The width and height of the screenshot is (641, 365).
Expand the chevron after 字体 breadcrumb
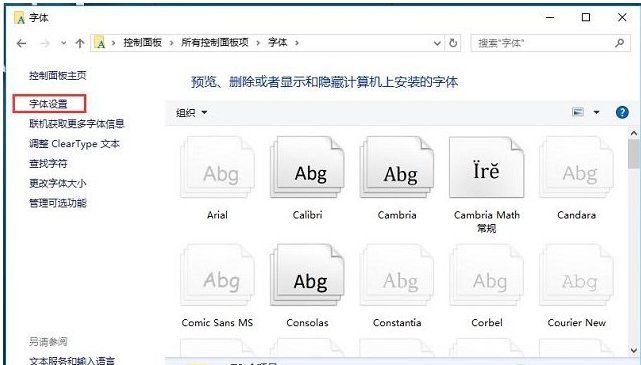(x=297, y=43)
